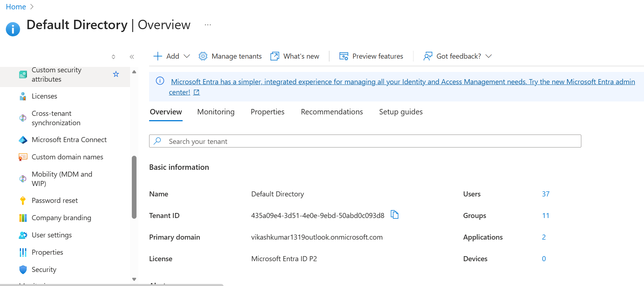The width and height of the screenshot is (644, 286).
Task: Open the external link icon after center!
Action: pos(196,92)
